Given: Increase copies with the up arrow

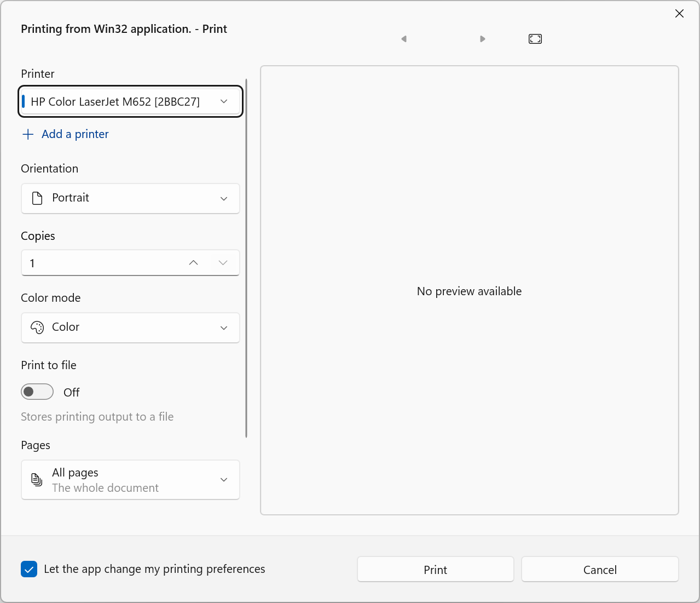Looking at the screenshot, I should (193, 263).
